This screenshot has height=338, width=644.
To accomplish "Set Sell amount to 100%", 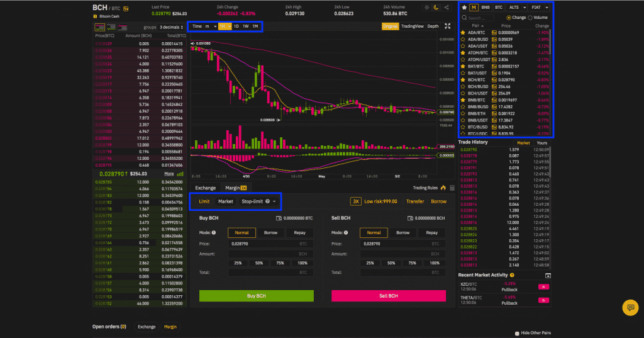I will (435, 263).
